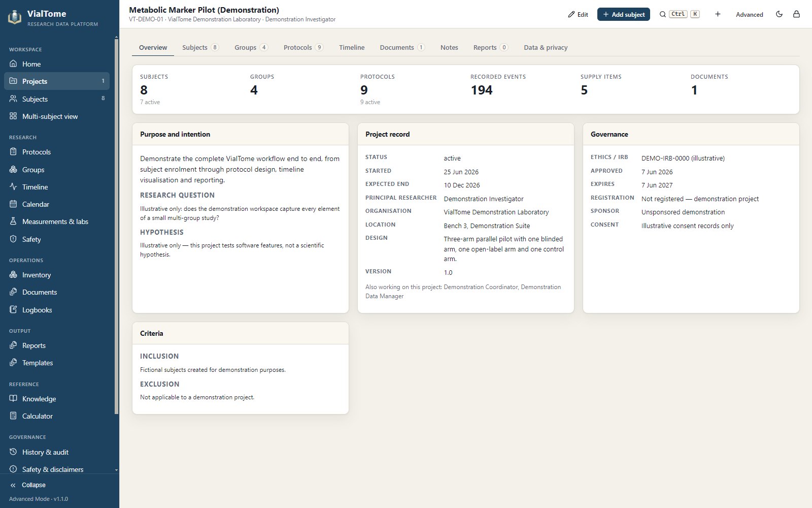Click the Edit button
The image size is (812, 508).
coord(578,14)
